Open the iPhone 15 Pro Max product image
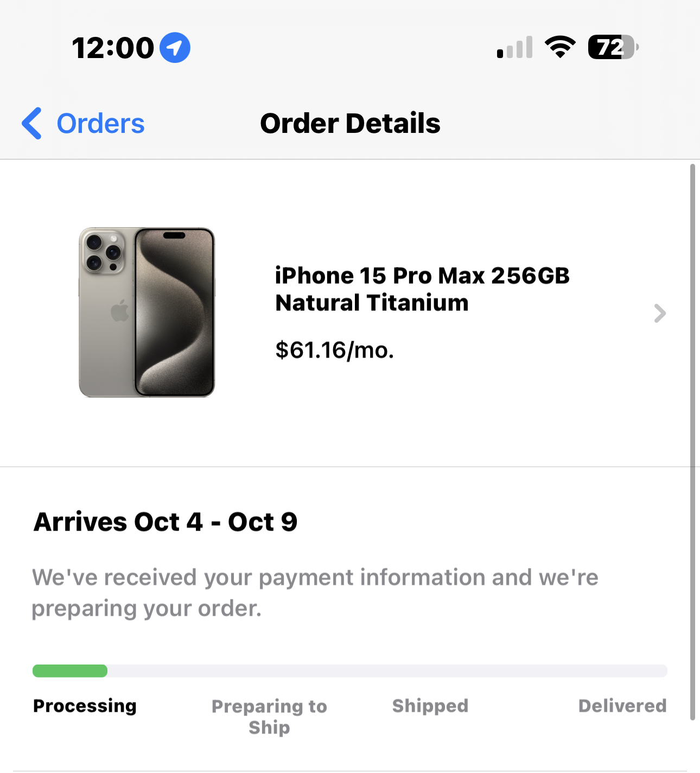Viewport: 700px width, 773px height. coord(147,312)
